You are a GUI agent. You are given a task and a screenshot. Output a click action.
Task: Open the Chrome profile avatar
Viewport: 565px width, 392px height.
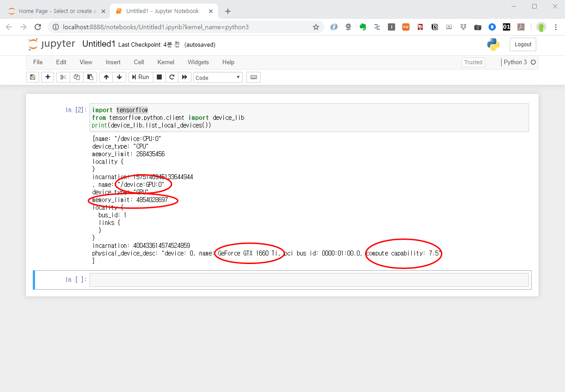coord(541,27)
